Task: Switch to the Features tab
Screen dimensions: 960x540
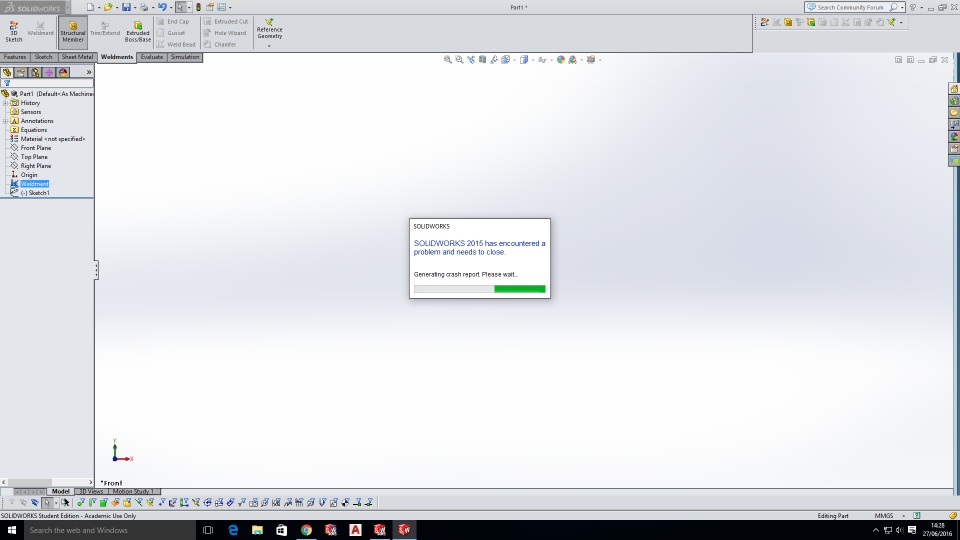Action: [x=15, y=57]
